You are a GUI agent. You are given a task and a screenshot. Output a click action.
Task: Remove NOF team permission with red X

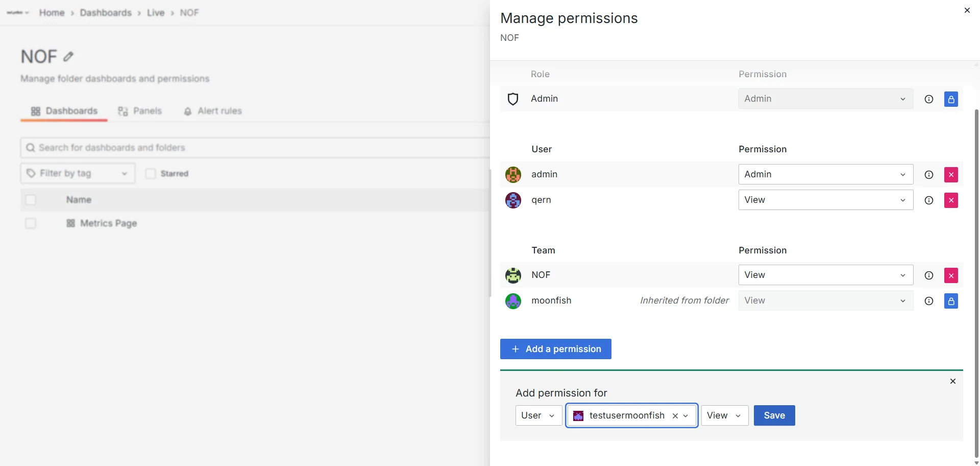click(951, 275)
